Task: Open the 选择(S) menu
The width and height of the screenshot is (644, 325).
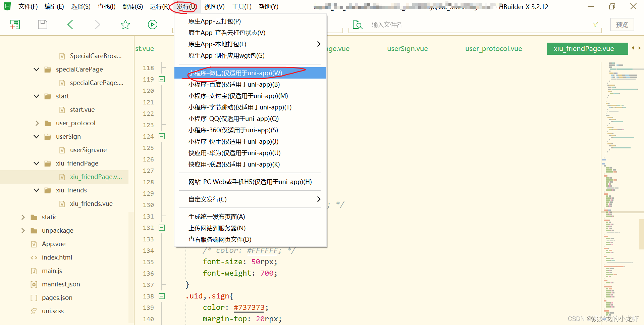Action: (x=80, y=6)
